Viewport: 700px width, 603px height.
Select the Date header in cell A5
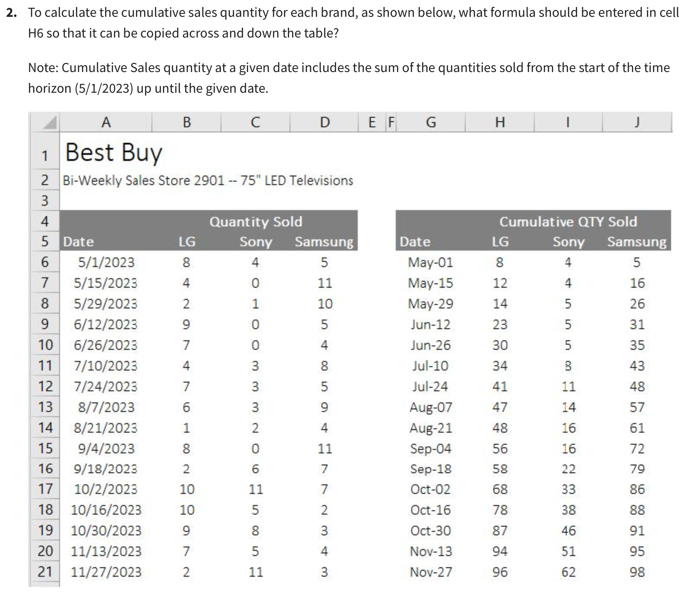point(78,242)
